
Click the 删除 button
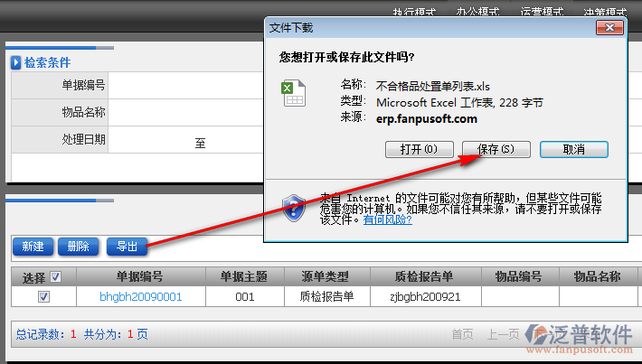pyautogui.click(x=79, y=246)
